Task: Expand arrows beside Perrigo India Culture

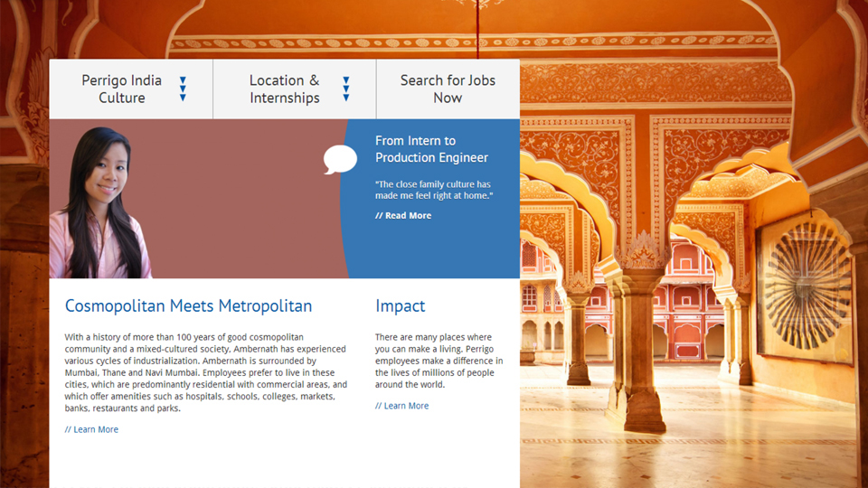Action: coord(183,89)
